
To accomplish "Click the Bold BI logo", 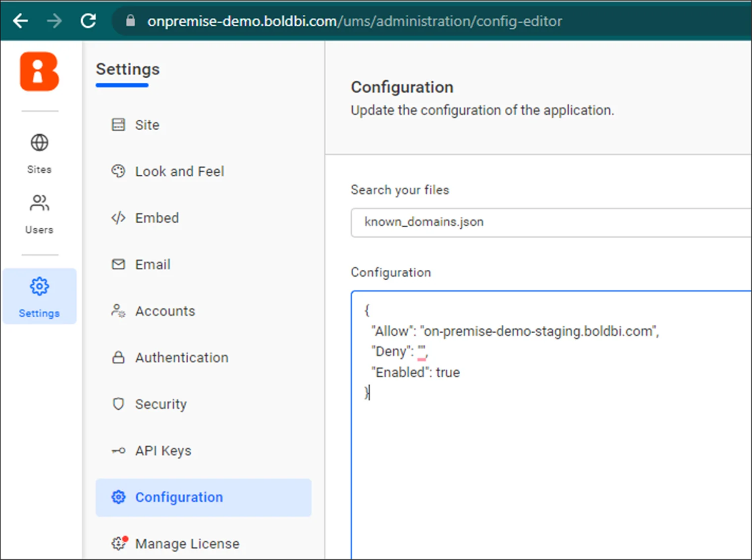I will (x=39, y=72).
